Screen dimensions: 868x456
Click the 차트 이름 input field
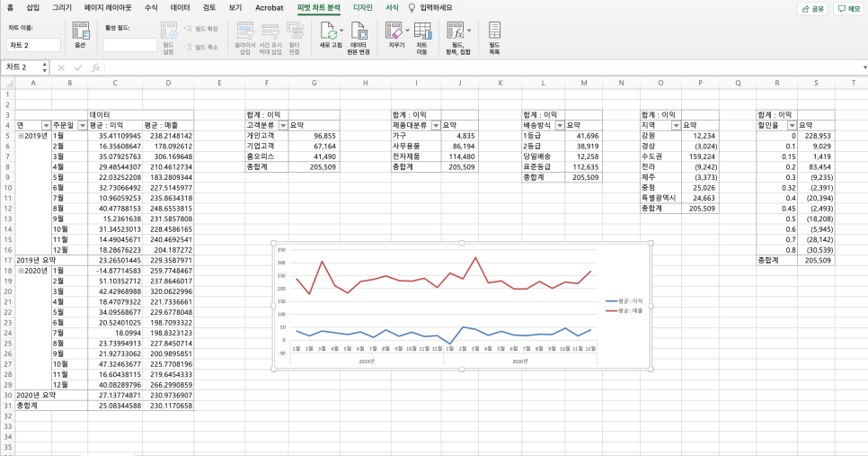coord(34,45)
